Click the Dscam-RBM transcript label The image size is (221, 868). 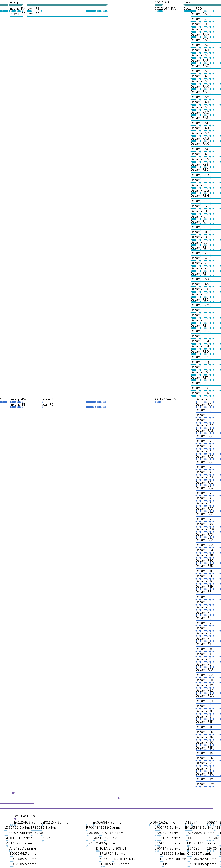[200, 341]
